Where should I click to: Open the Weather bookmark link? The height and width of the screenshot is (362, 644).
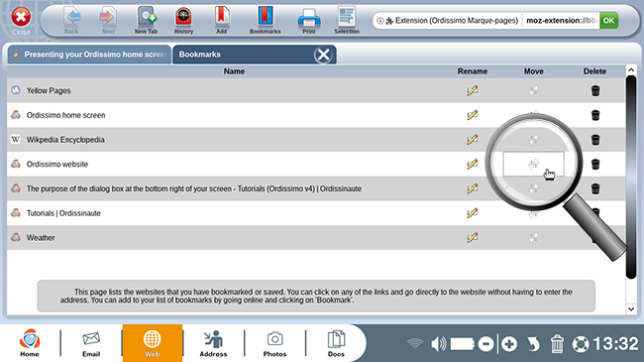click(41, 238)
